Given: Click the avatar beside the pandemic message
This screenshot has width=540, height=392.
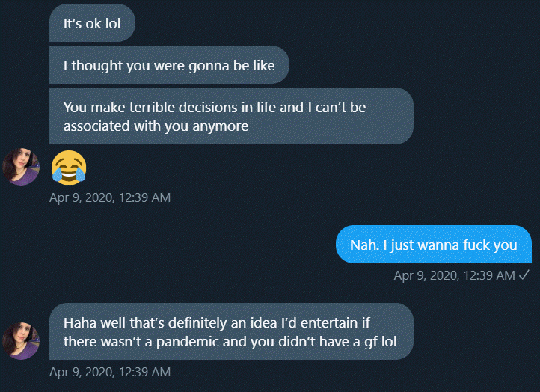Looking at the screenshot, I should click(21, 341).
